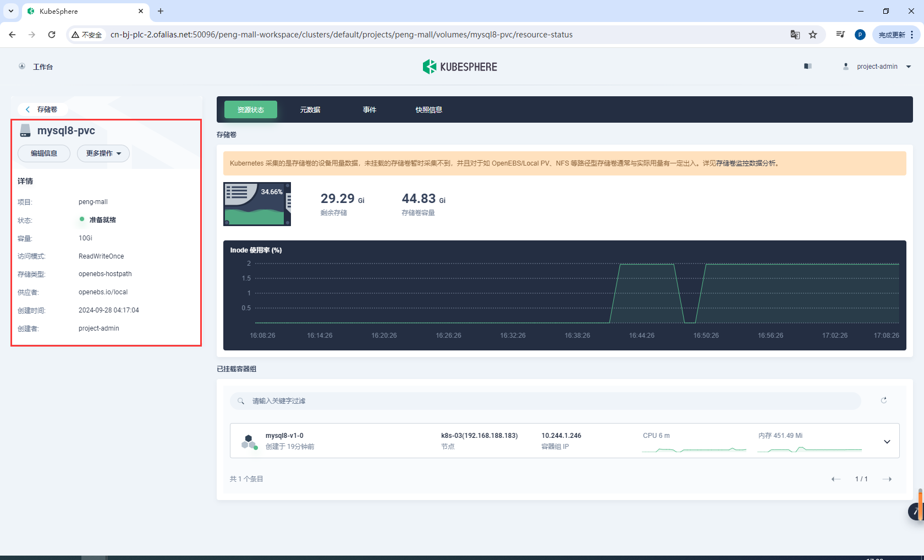Open 存储卷监控数据分析 link
Image resolution: width=924 pixels, height=560 pixels.
pyautogui.click(x=746, y=163)
